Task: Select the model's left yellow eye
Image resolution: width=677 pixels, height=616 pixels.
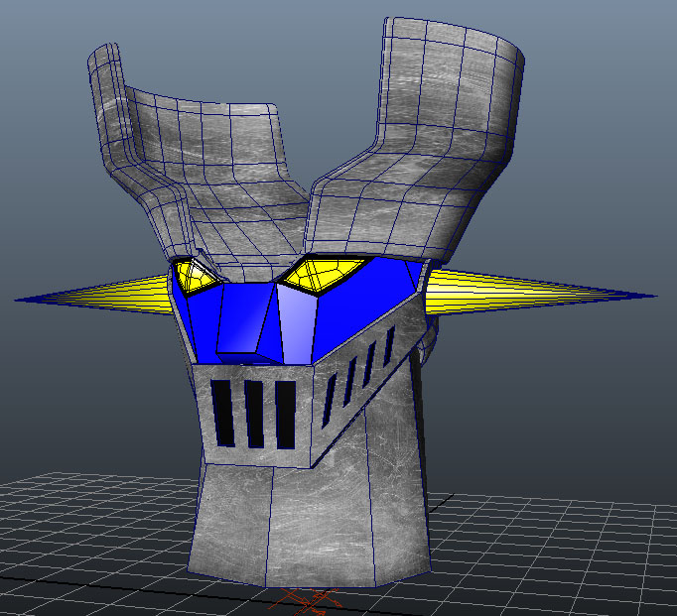Action: coord(194,276)
